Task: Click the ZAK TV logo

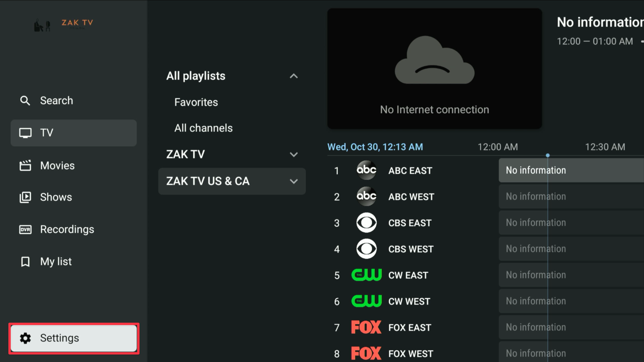Action: pyautogui.click(x=64, y=24)
